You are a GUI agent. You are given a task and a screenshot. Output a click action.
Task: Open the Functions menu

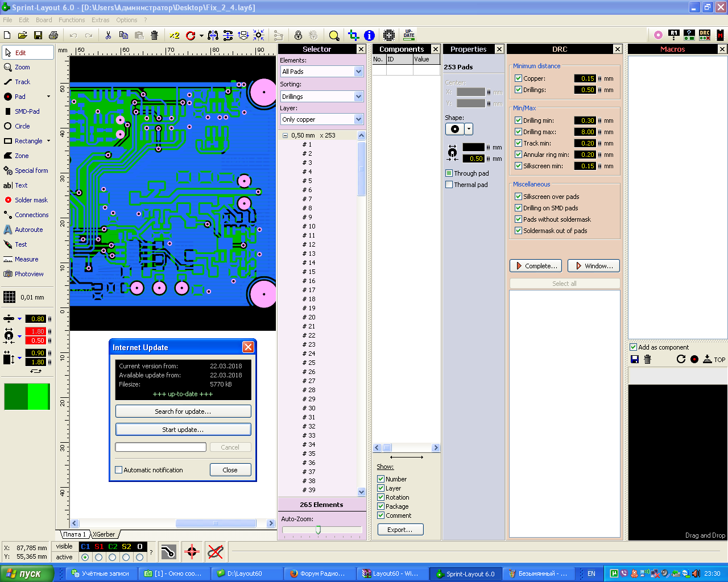click(72, 20)
